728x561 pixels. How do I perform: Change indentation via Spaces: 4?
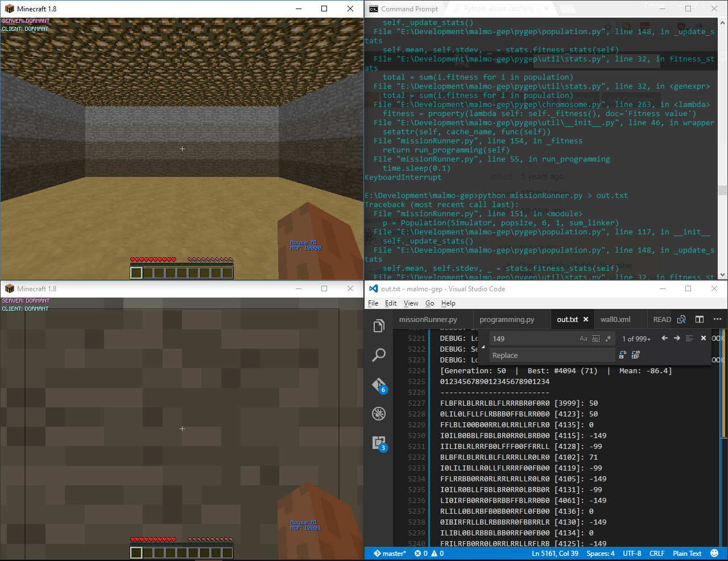coord(601,553)
